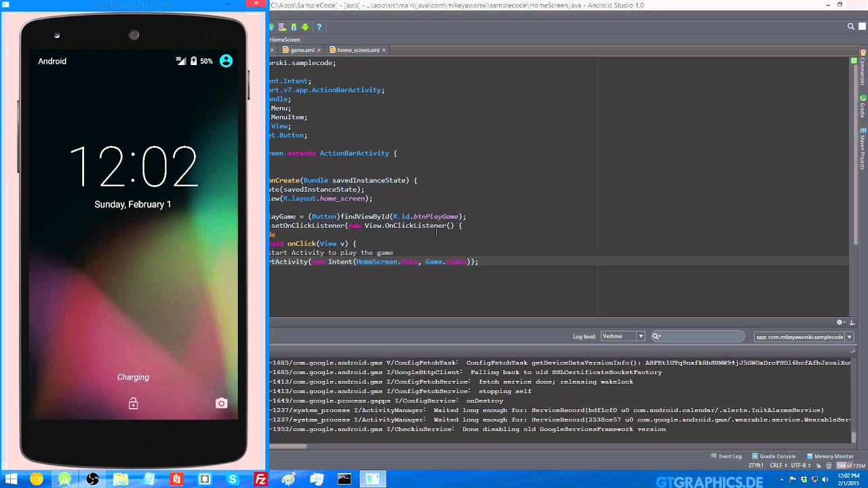Image resolution: width=868 pixels, height=488 pixels.
Task: Tap the camera icon on the lock screen
Action: point(221,403)
